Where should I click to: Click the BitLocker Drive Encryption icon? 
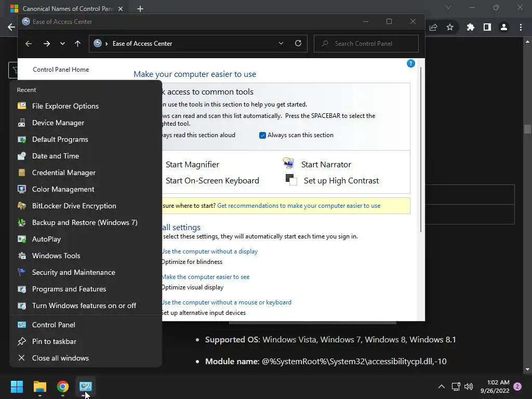click(22, 206)
